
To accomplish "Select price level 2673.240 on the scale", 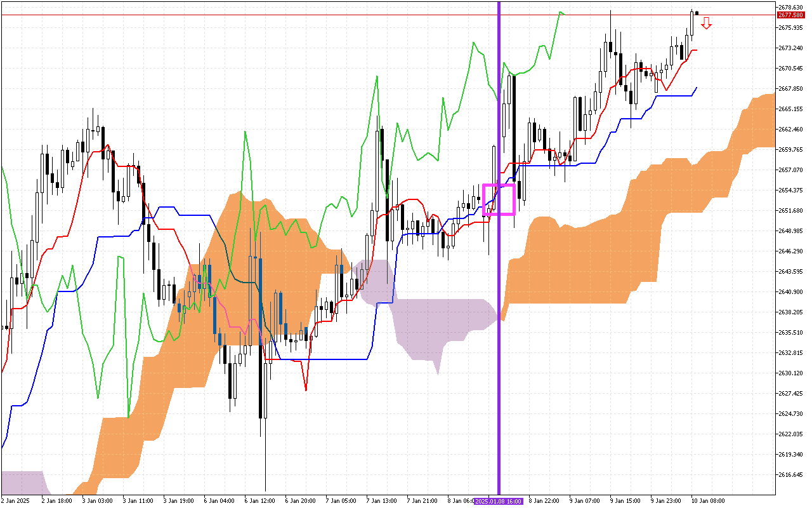I will [x=790, y=48].
